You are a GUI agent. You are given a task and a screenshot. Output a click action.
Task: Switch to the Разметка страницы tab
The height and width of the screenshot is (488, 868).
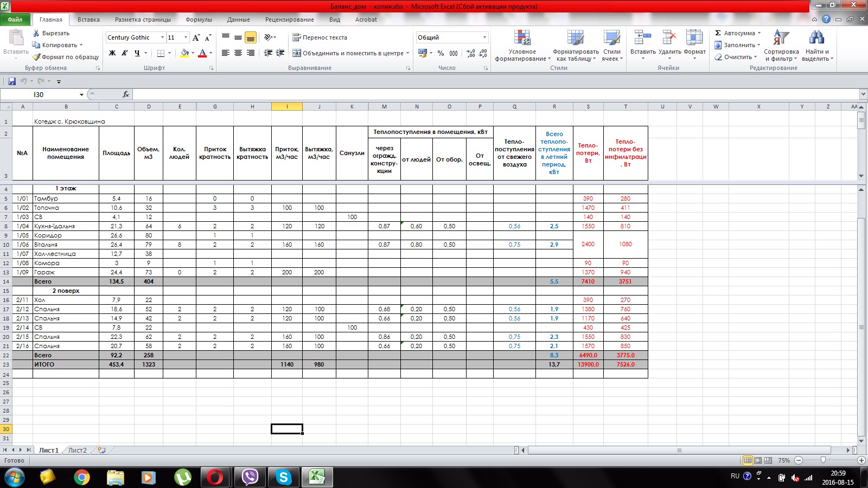pyautogui.click(x=143, y=20)
